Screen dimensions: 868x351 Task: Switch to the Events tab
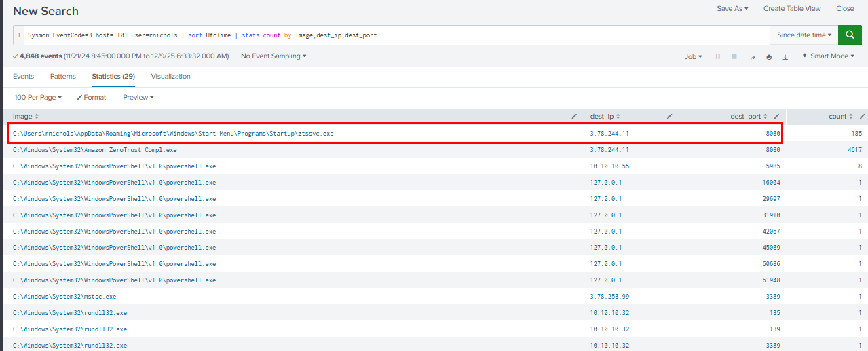(x=23, y=77)
